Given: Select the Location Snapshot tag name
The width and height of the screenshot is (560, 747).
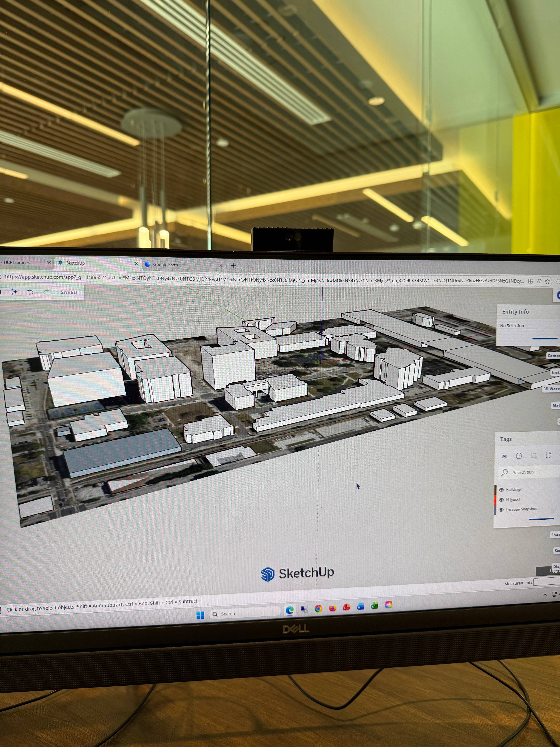Looking at the screenshot, I should click(521, 509).
